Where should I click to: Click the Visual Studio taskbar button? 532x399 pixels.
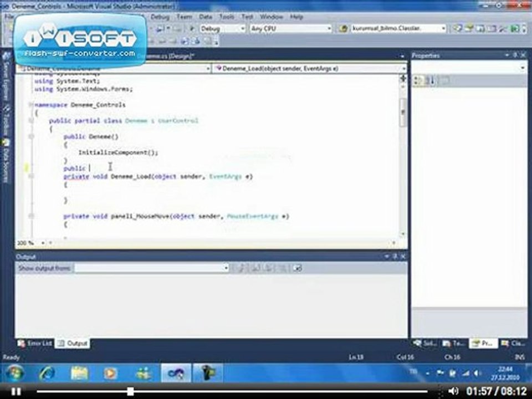tap(176, 374)
